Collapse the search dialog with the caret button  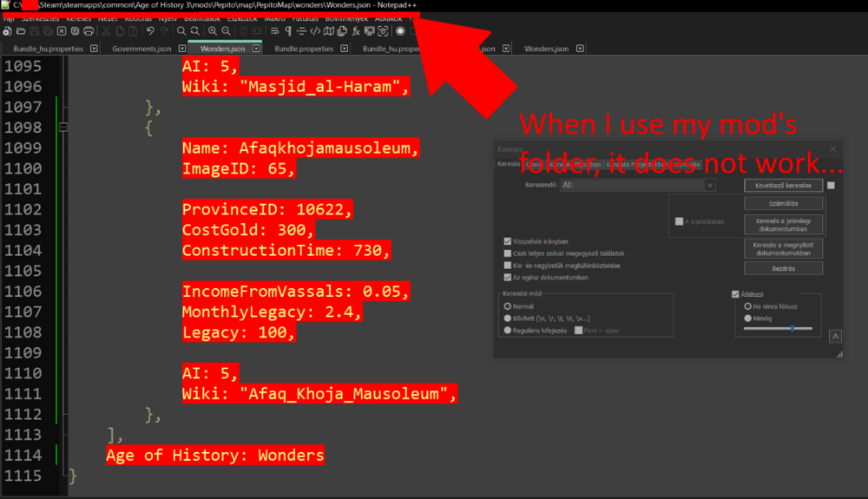835,336
